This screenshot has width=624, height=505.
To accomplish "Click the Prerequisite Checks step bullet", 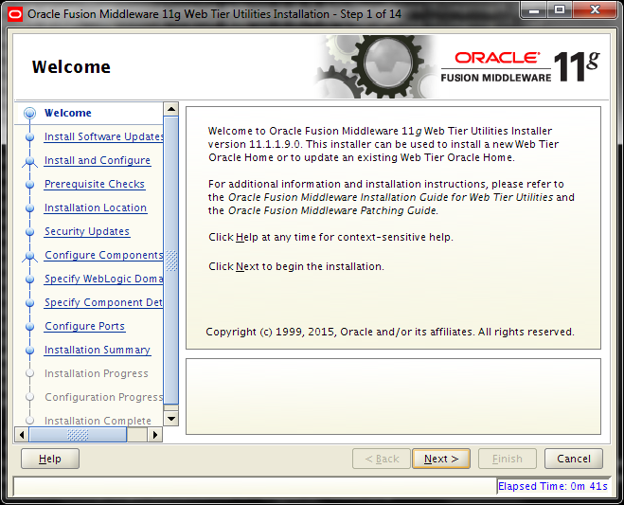I will [x=30, y=184].
